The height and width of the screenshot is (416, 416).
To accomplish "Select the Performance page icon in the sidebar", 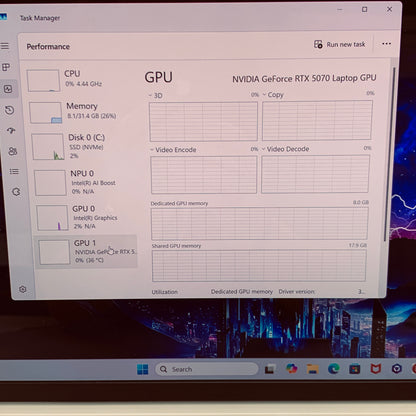I will 8,89.
